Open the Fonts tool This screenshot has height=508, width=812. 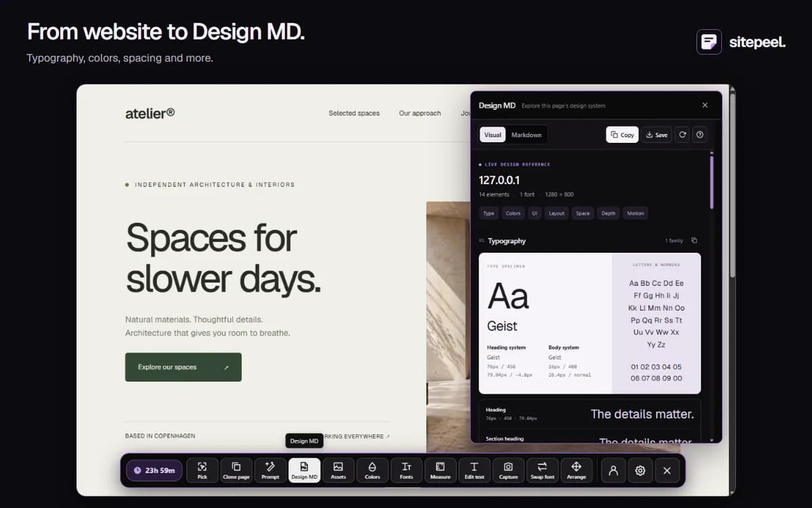(406, 470)
